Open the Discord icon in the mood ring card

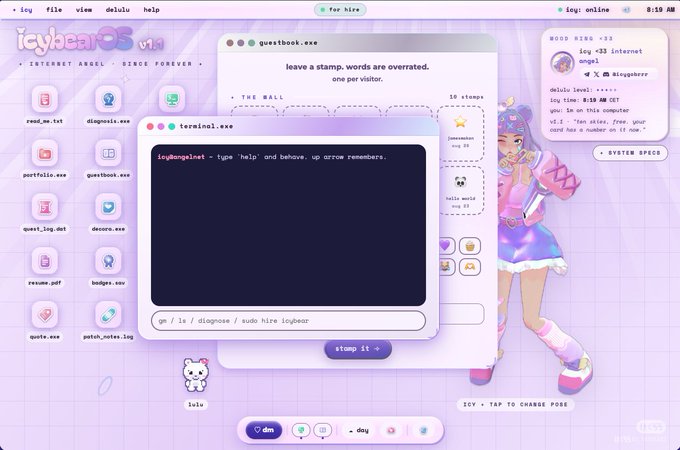[606, 75]
